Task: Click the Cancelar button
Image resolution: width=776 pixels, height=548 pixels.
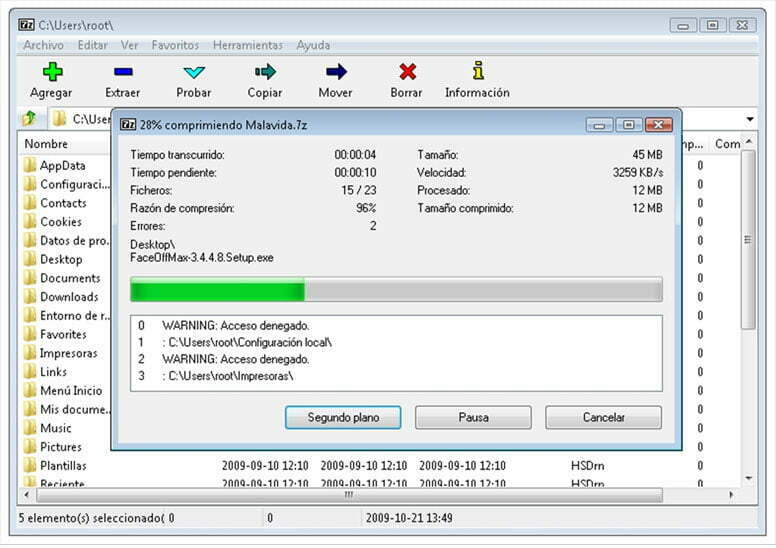Action: coord(603,417)
